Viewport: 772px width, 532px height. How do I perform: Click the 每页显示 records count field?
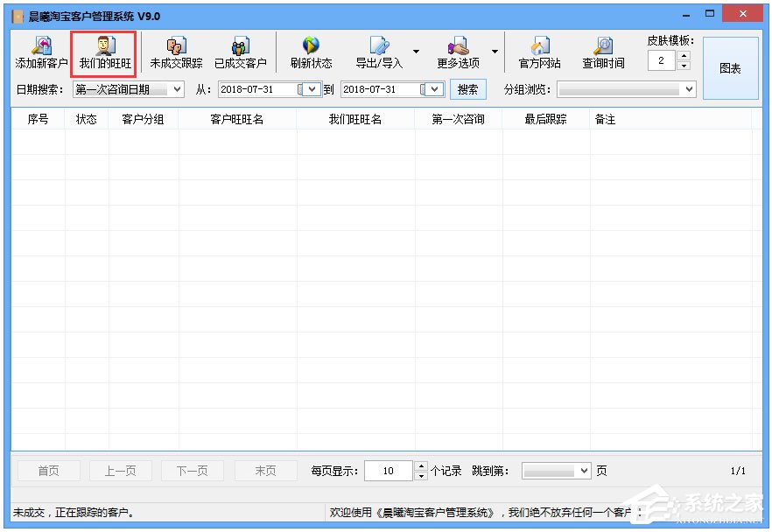(389, 471)
